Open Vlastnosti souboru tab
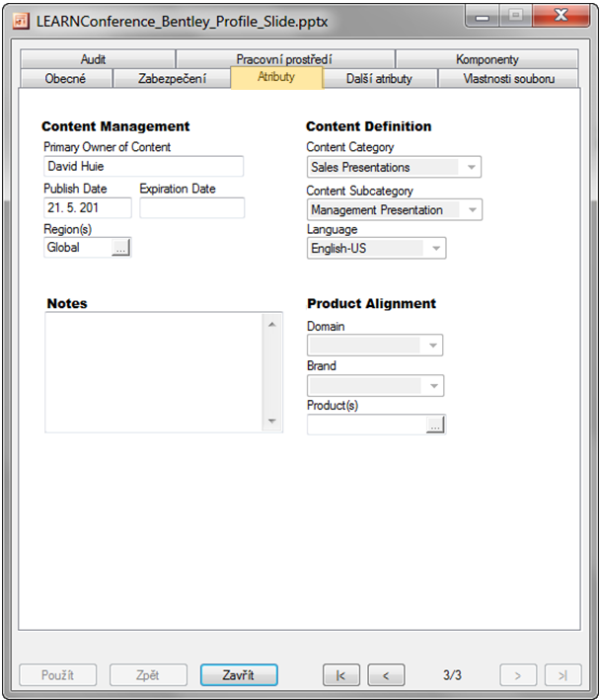 (508, 79)
